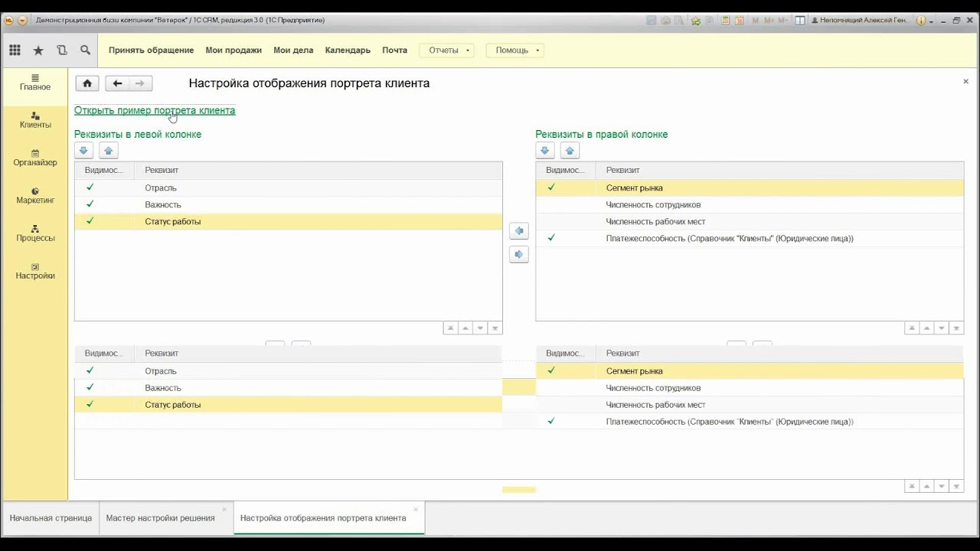Go to the home page via house button
This screenshot has width=980, height=551.
click(x=87, y=83)
